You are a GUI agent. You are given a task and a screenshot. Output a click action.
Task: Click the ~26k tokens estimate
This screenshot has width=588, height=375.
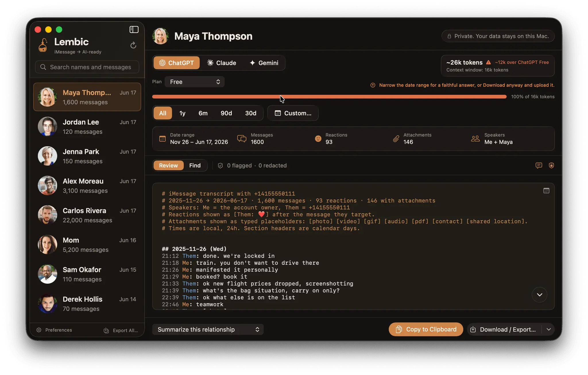pyautogui.click(x=464, y=62)
